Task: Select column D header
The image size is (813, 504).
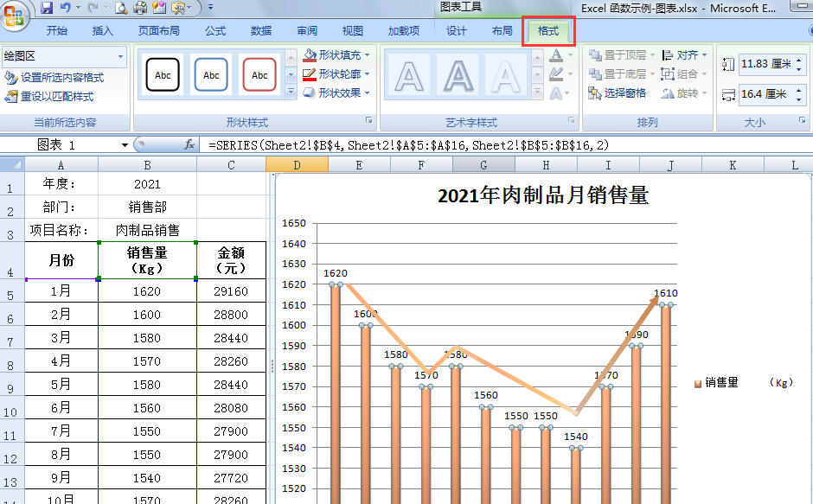Action: point(298,165)
